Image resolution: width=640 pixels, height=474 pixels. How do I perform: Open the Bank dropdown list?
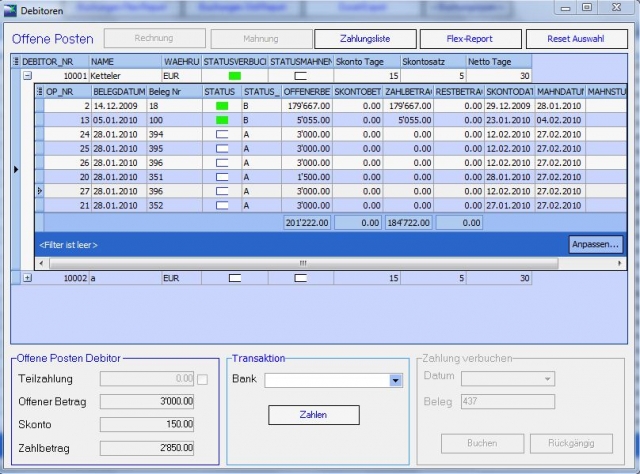click(x=395, y=380)
